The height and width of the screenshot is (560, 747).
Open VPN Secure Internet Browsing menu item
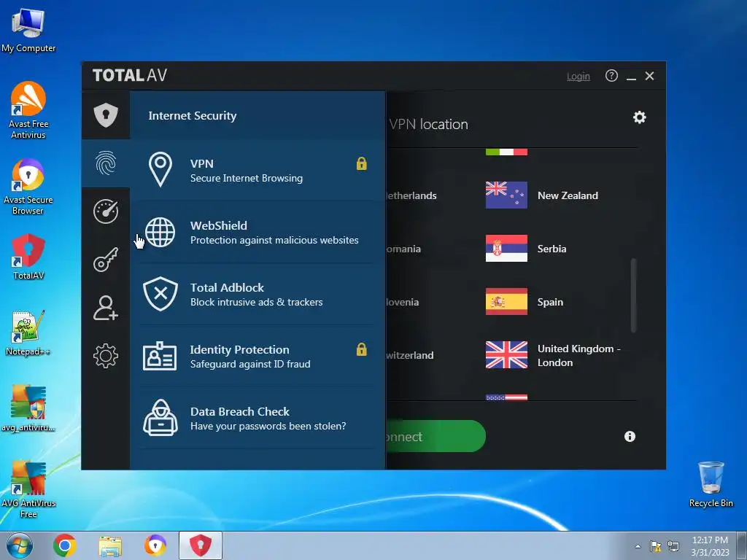point(258,170)
